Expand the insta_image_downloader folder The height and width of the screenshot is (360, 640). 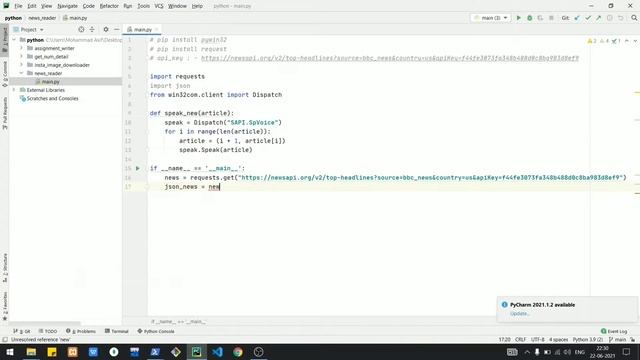pos(22,65)
